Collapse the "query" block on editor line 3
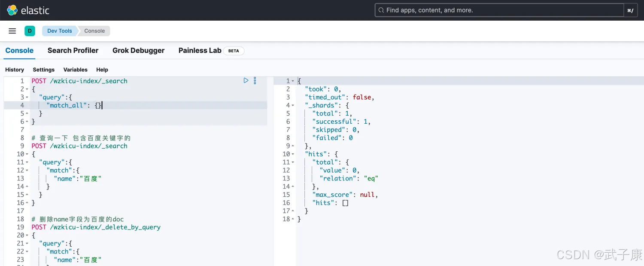This screenshot has height=266, width=644. [x=27, y=98]
